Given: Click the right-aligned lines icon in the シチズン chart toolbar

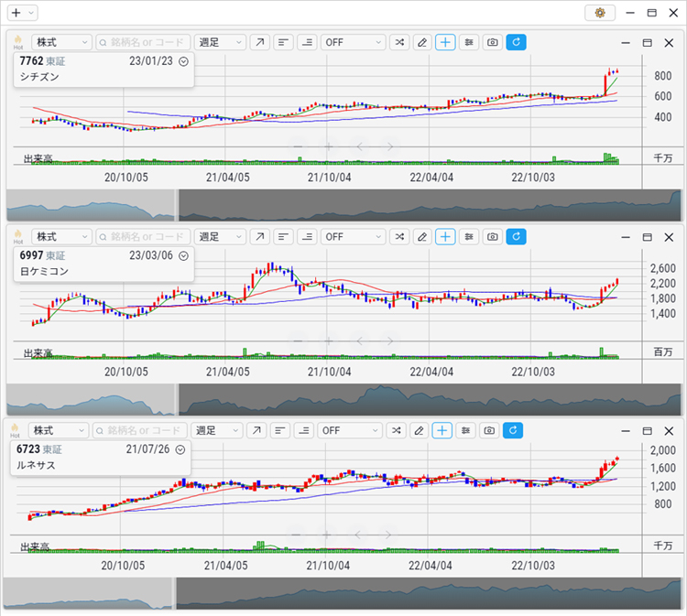Looking at the screenshot, I should [307, 42].
